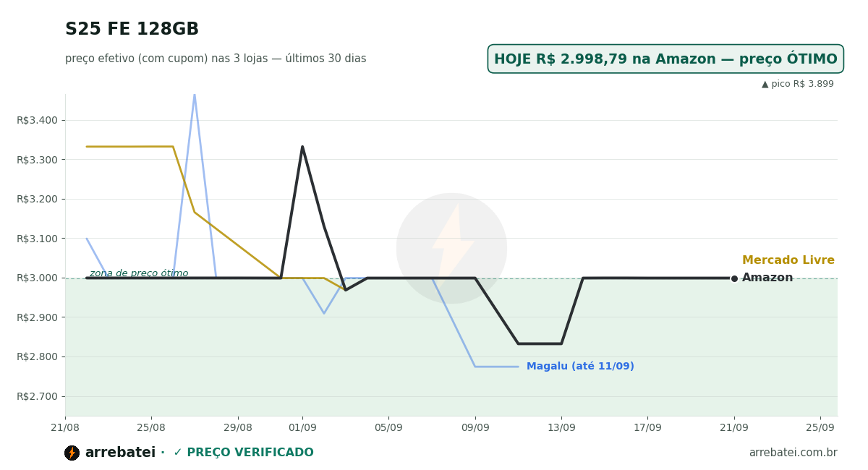Click the 13/09 x-axis date
The height and width of the screenshot is (470, 868).
[x=561, y=427]
